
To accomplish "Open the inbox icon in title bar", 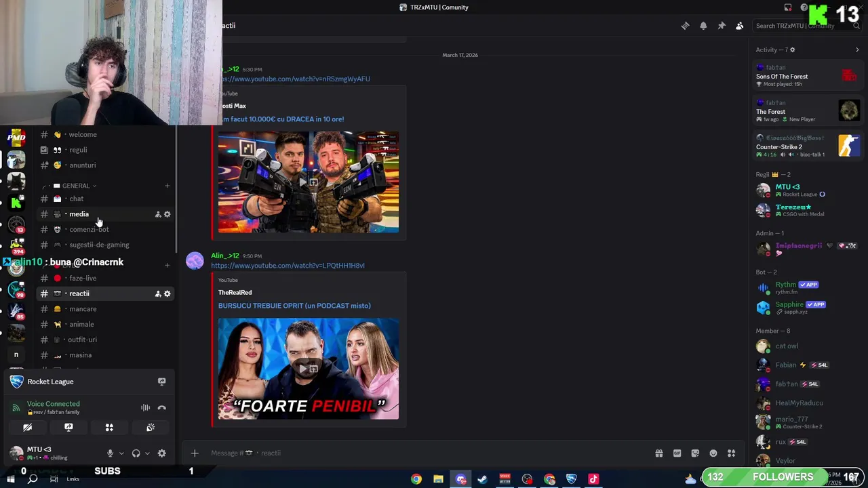I will tap(788, 7).
